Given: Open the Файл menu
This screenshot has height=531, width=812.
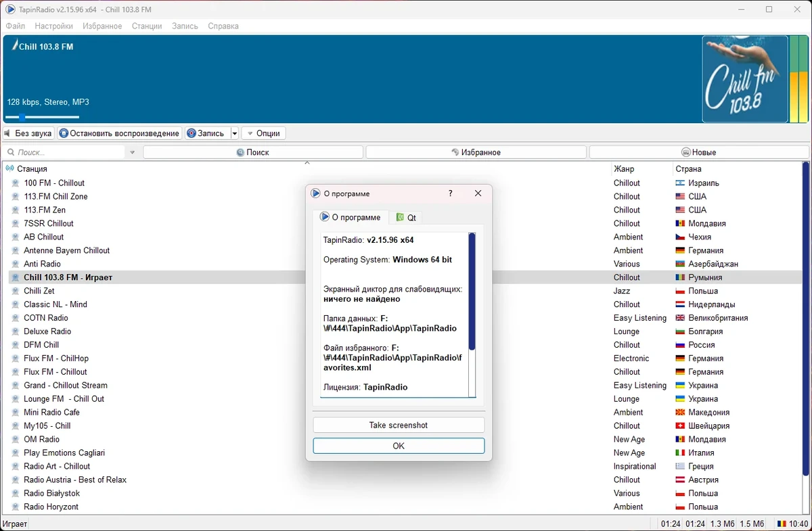Looking at the screenshot, I should pyautogui.click(x=15, y=26).
